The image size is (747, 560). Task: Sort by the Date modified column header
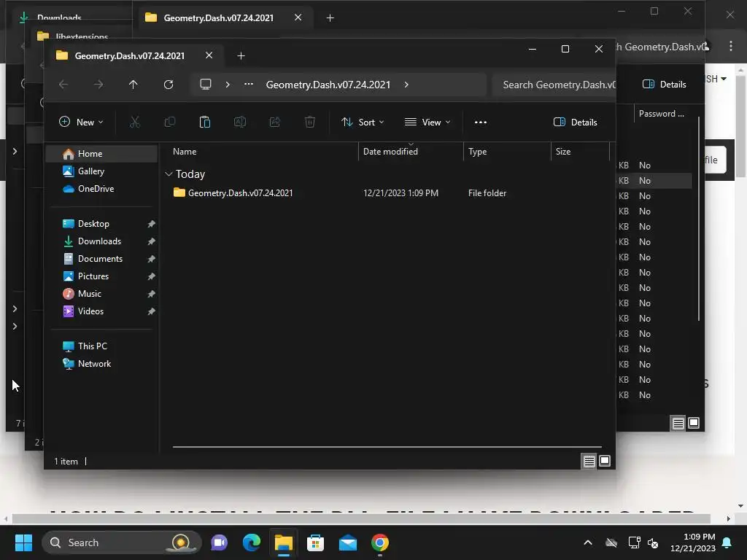point(411,152)
